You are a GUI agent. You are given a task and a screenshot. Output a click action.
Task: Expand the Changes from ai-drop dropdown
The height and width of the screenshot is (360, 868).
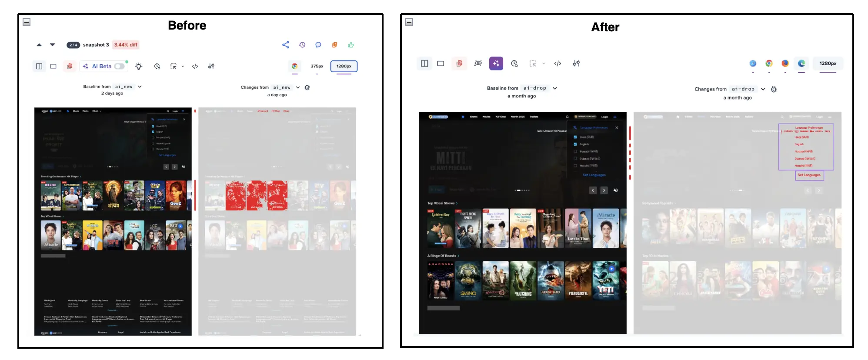point(763,89)
